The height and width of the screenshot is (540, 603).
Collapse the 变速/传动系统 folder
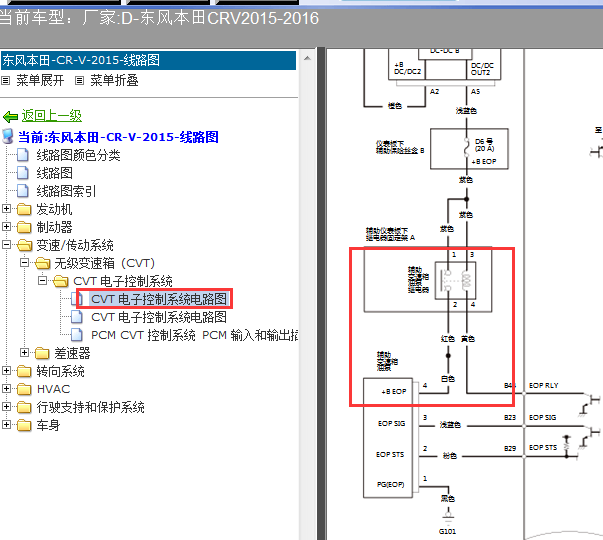coord(6,245)
